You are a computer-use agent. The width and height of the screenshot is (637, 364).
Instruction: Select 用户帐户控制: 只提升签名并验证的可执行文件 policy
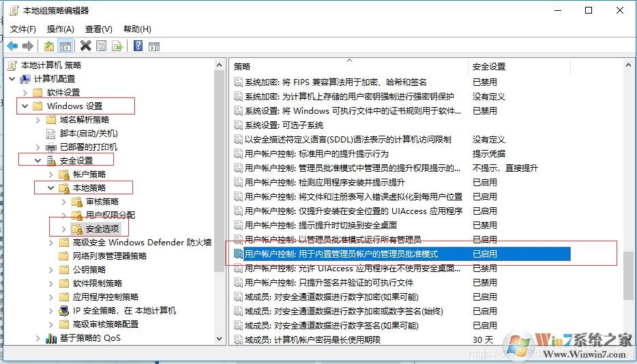(329, 282)
